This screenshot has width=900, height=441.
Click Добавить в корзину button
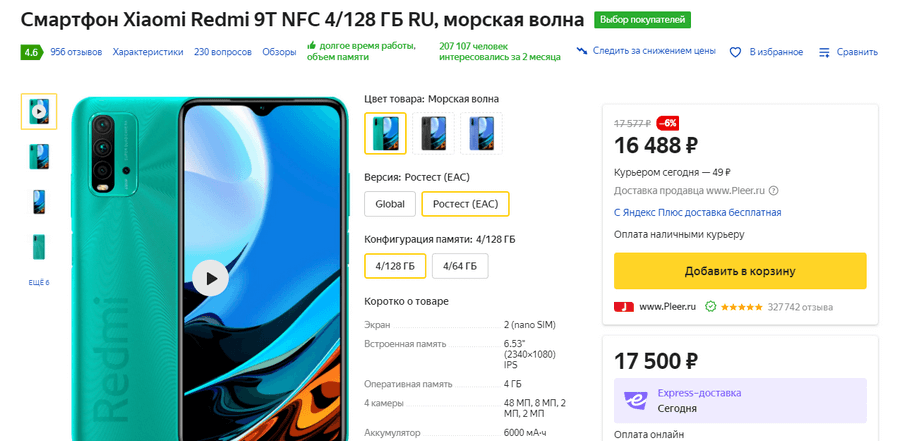point(740,271)
